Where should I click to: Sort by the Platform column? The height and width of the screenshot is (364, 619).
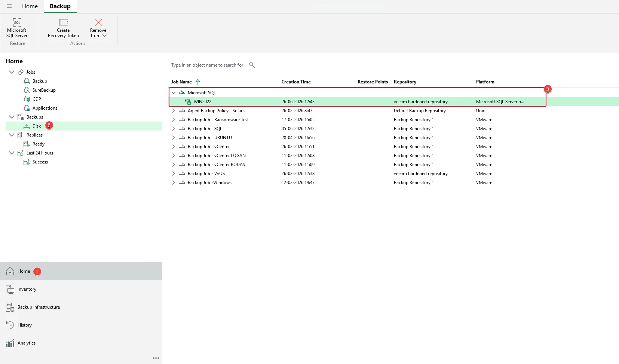click(485, 82)
